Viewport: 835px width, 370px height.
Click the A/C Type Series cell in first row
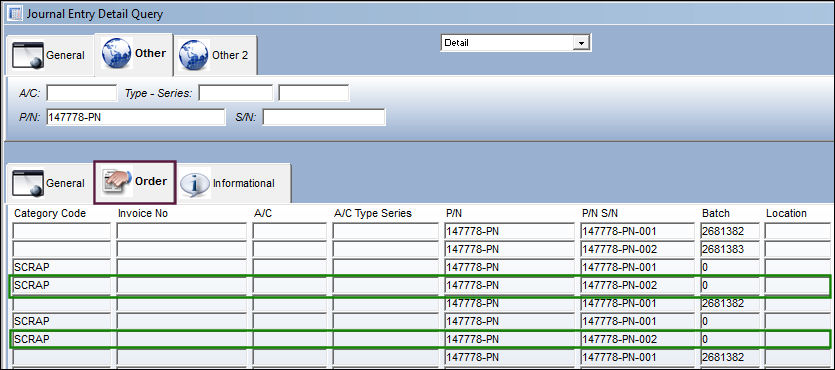(386, 232)
